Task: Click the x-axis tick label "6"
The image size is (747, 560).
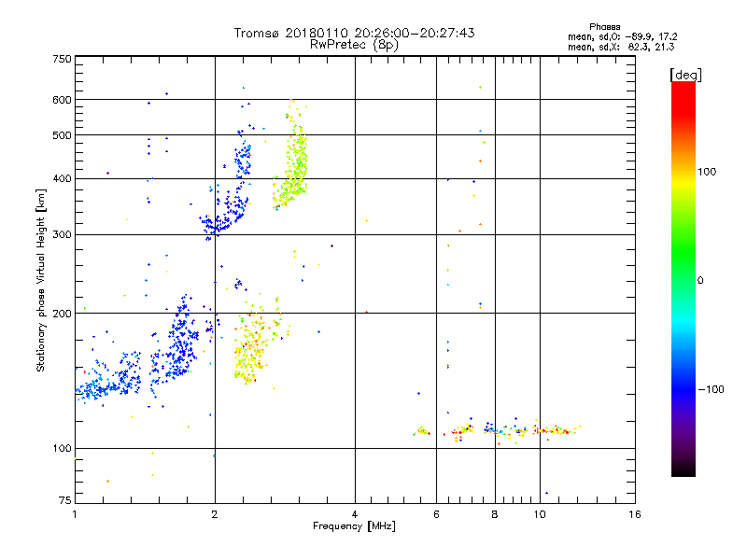Action: click(436, 514)
